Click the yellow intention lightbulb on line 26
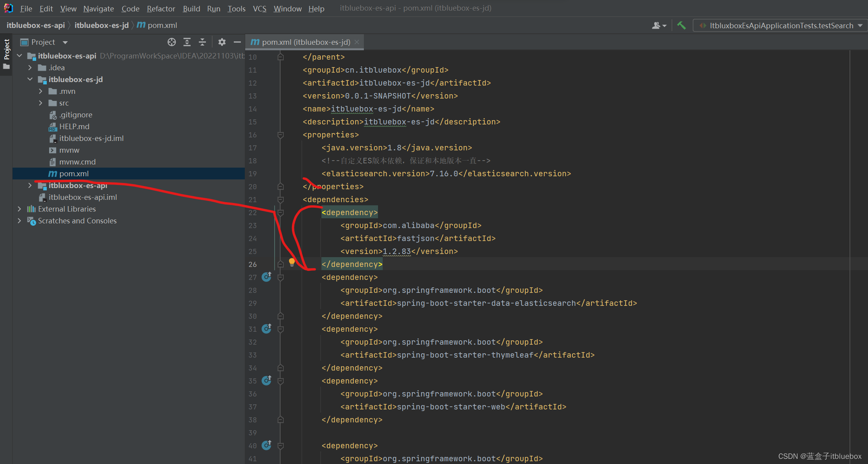Screen dimensions: 868x464 (292, 262)
